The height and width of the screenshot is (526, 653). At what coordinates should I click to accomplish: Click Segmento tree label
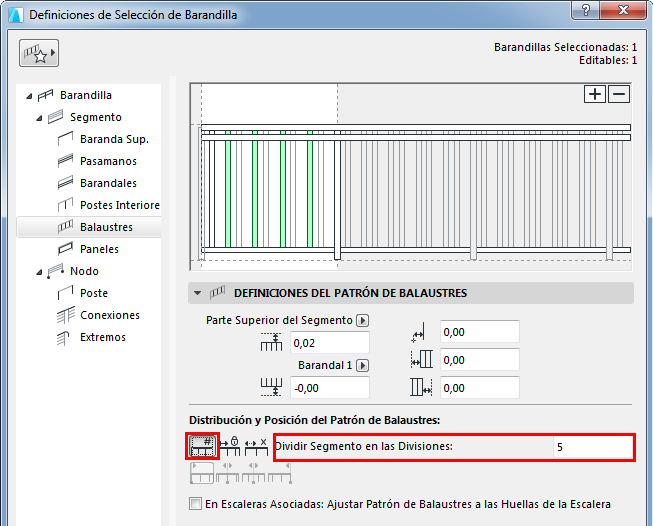(x=96, y=117)
